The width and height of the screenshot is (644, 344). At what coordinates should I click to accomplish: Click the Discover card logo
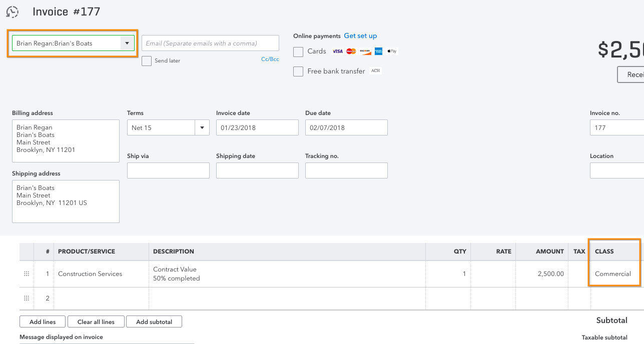pos(365,51)
